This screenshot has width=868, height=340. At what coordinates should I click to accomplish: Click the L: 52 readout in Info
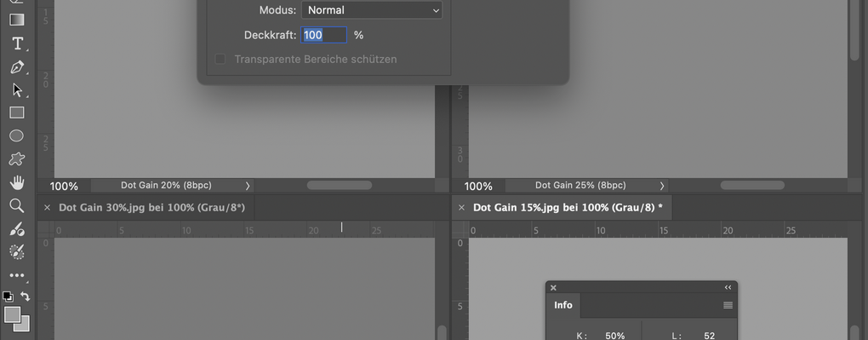(x=694, y=336)
